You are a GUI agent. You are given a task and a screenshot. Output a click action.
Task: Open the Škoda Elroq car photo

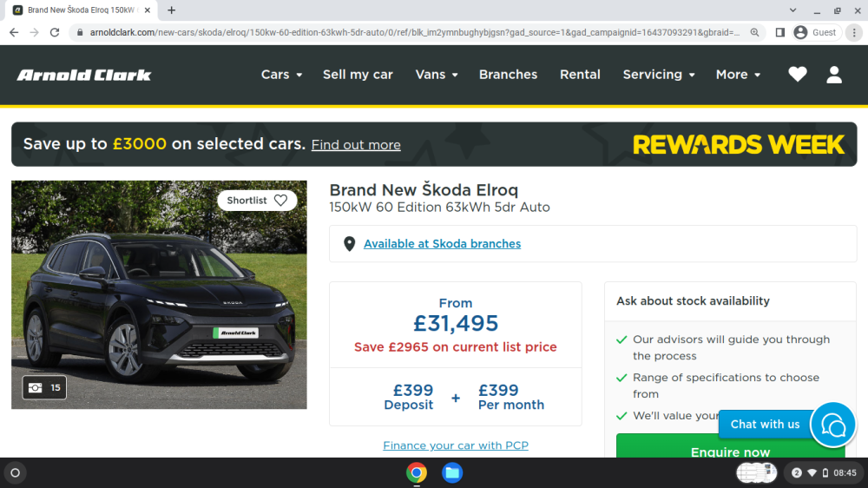click(159, 294)
